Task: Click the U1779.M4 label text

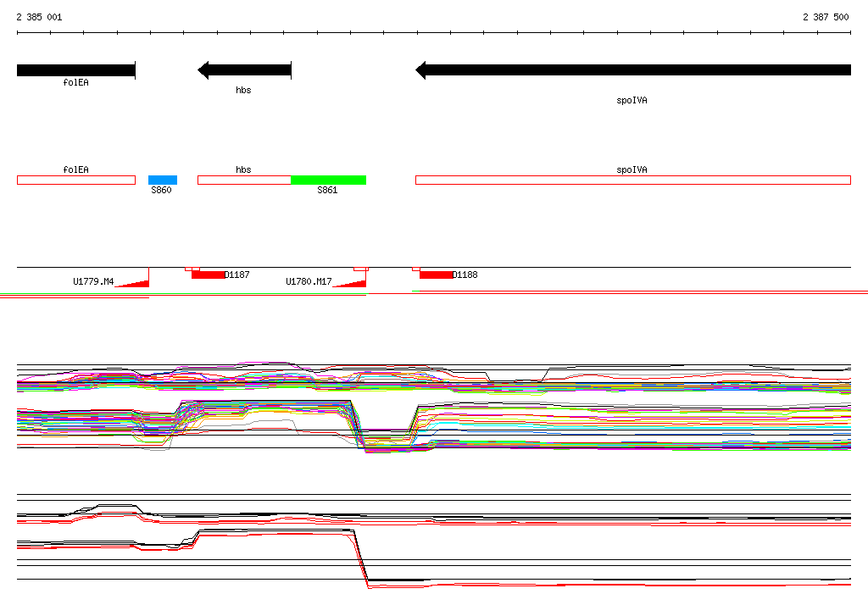Action: click(x=93, y=282)
